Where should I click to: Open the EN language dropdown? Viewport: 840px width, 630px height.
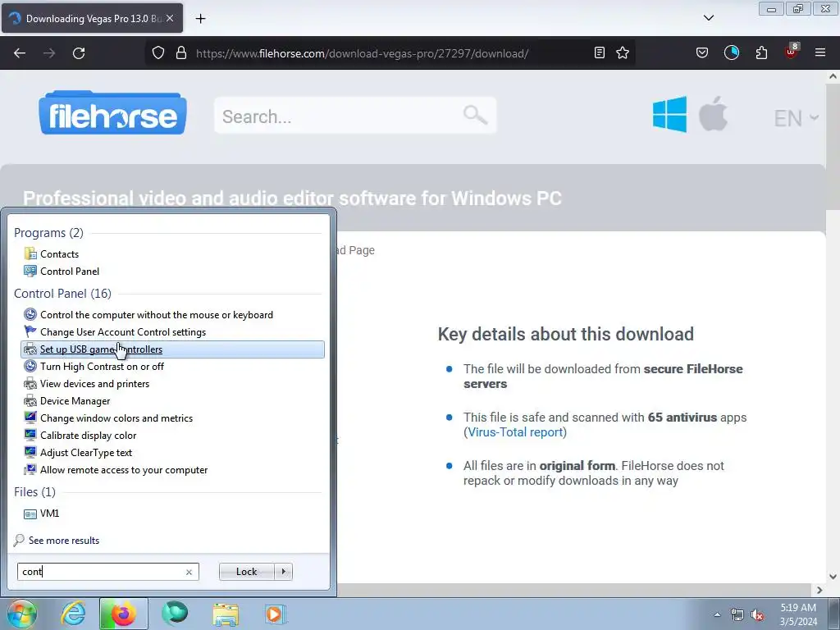[x=796, y=118]
